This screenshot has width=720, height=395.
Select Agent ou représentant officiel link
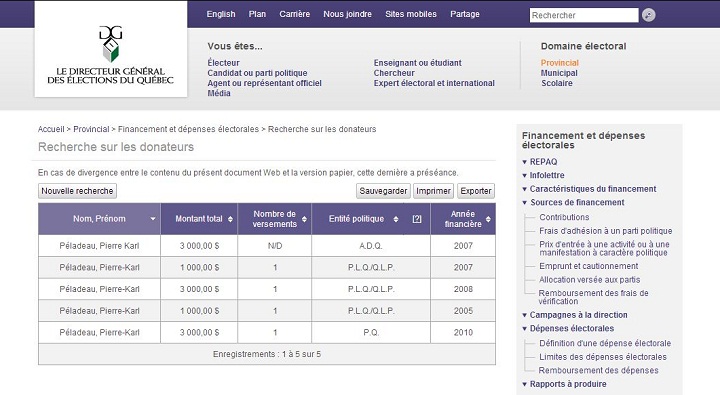pos(264,83)
